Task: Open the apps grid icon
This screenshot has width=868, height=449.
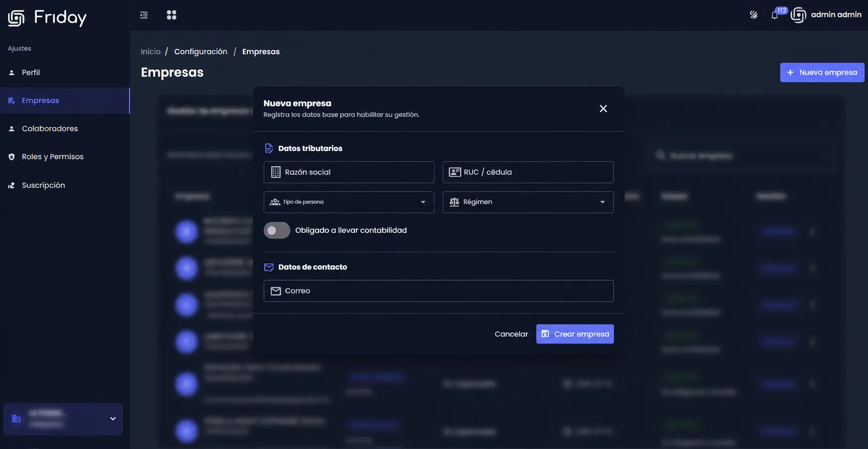Action: (x=171, y=15)
